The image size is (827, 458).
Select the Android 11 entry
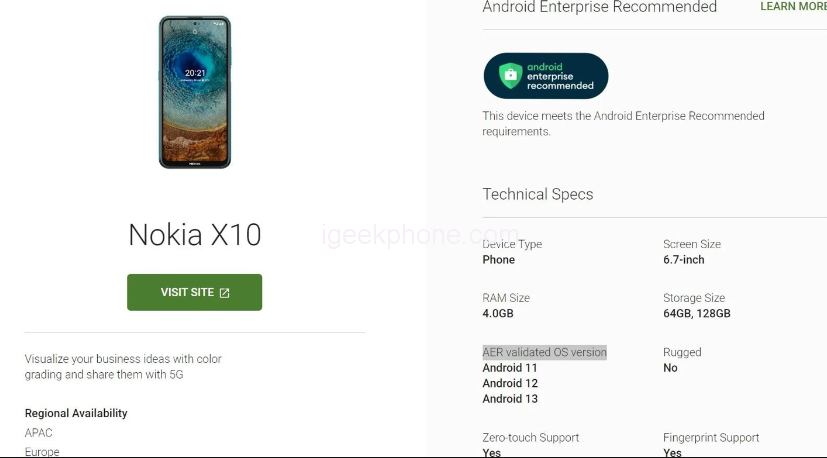pos(509,368)
